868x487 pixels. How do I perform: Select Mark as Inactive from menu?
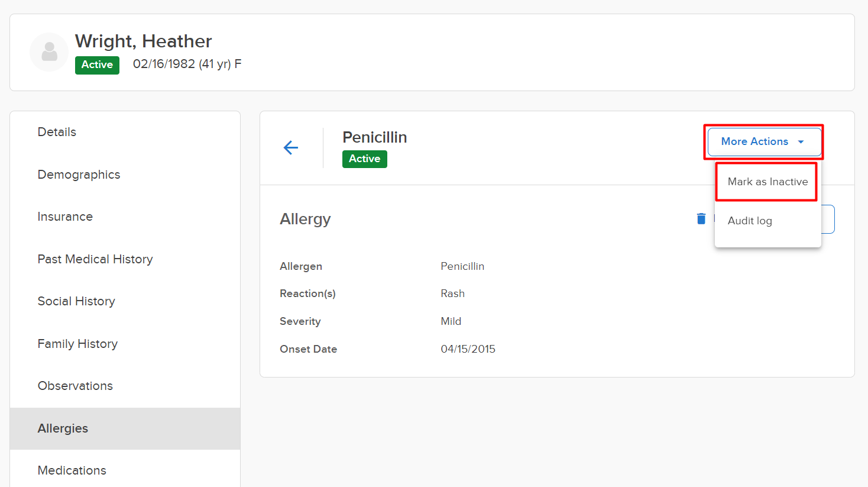click(x=767, y=182)
